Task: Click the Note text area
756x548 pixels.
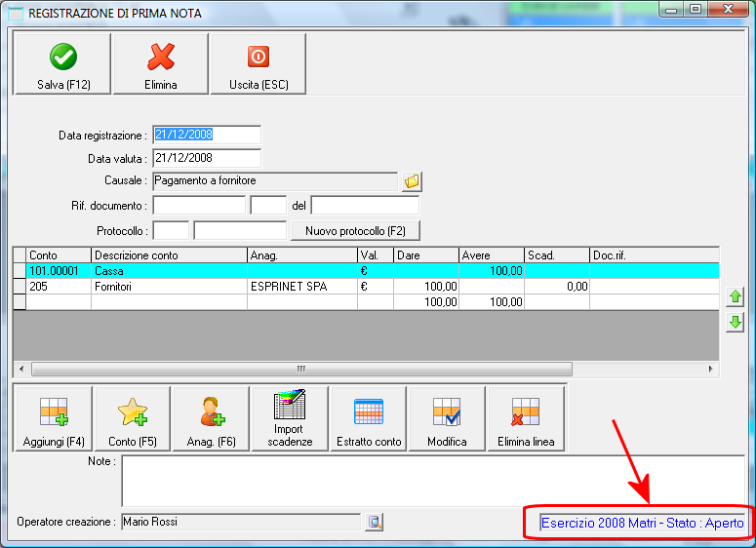Action: pyautogui.click(x=433, y=481)
